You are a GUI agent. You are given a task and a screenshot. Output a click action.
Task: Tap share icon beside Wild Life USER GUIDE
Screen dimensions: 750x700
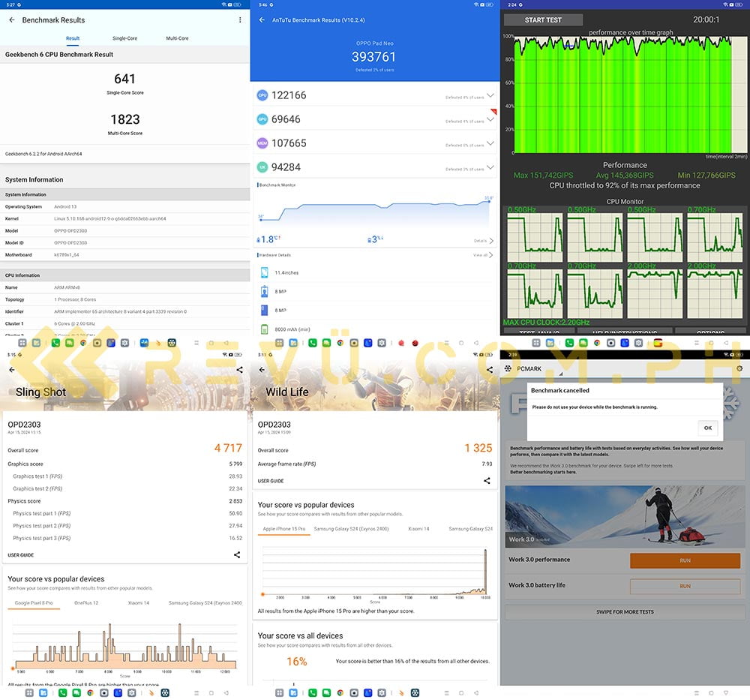[487, 481]
